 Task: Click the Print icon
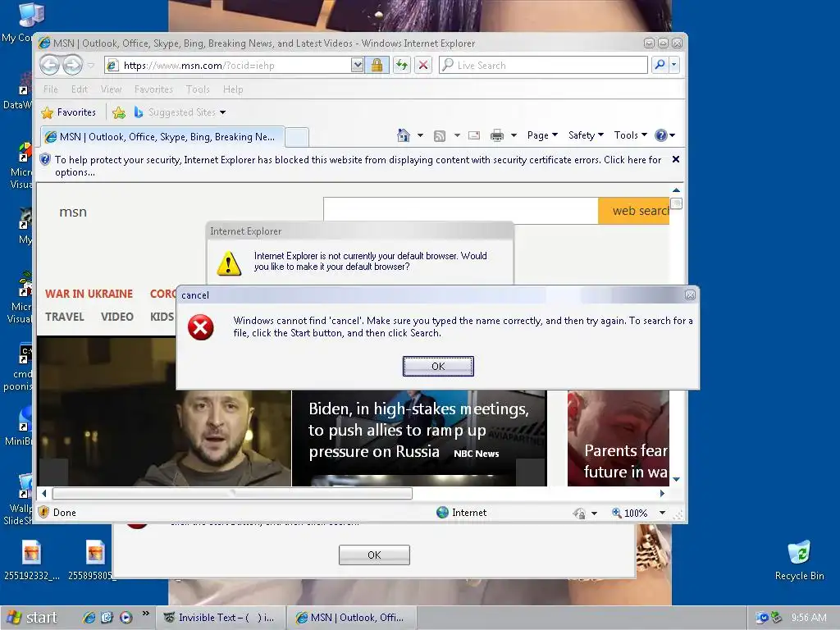point(497,135)
